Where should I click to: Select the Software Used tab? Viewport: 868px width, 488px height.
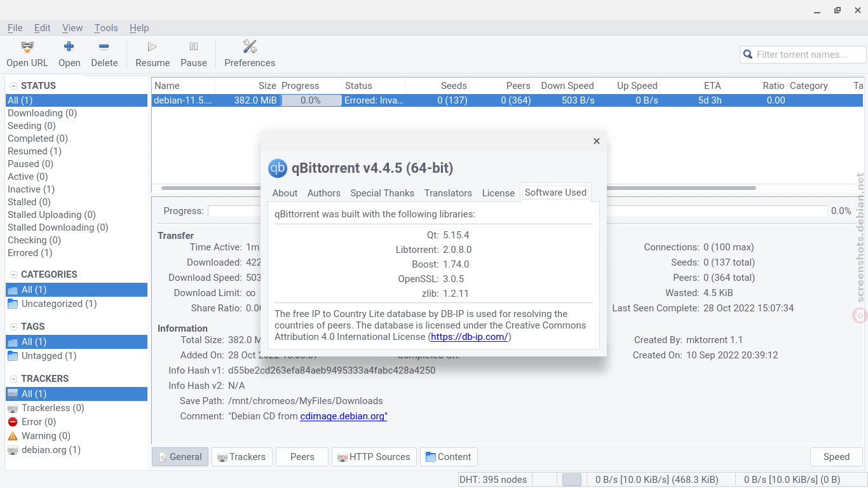555,193
